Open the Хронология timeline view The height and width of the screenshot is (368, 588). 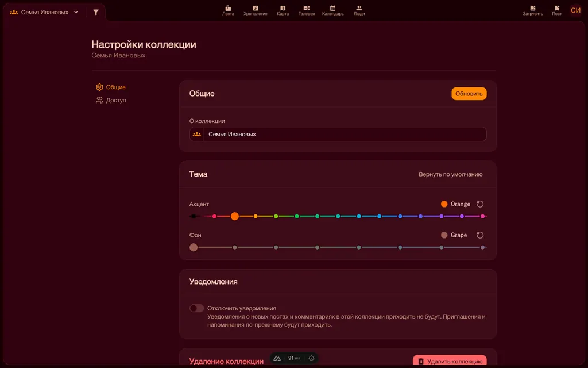256,10
